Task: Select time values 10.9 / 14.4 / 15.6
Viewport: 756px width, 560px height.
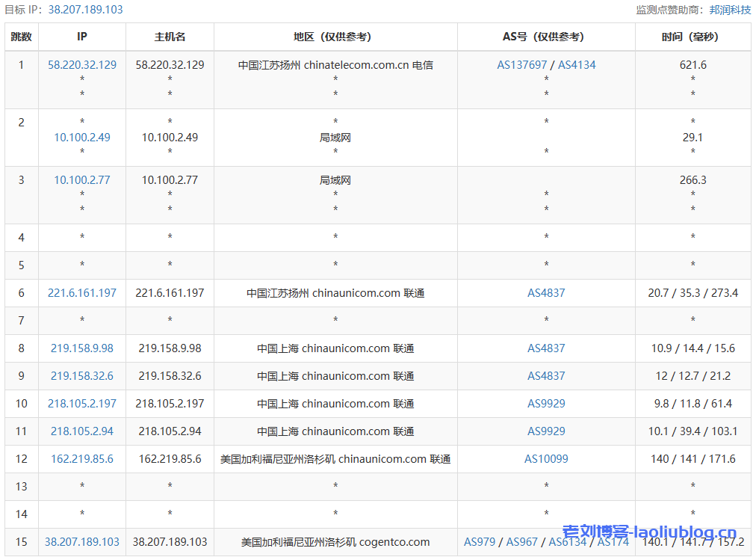Action: point(693,348)
